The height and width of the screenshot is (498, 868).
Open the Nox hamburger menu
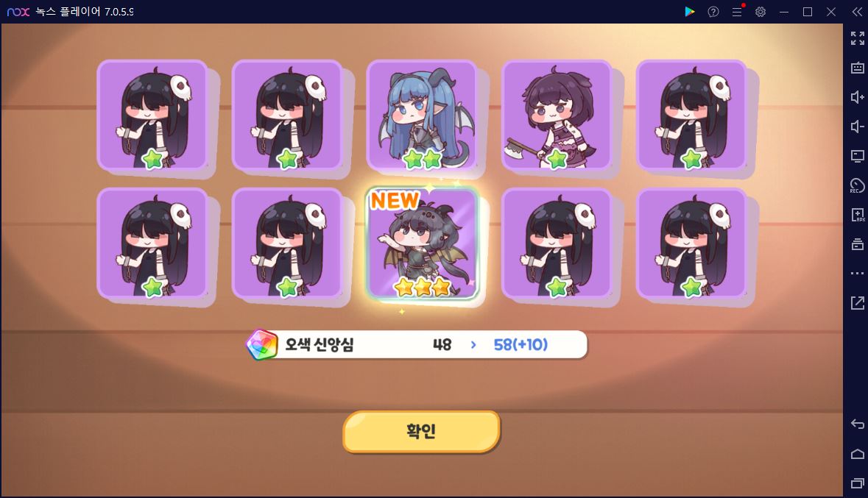pos(738,12)
